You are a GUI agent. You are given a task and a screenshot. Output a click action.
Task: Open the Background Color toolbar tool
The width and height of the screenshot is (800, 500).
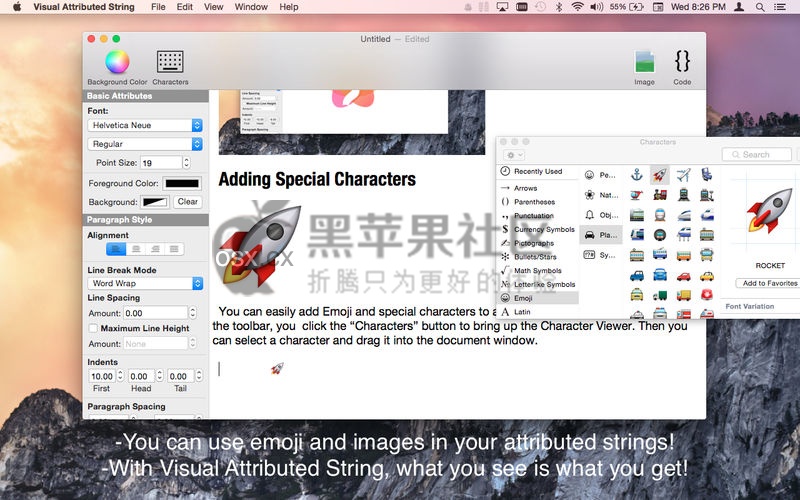point(117,68)
